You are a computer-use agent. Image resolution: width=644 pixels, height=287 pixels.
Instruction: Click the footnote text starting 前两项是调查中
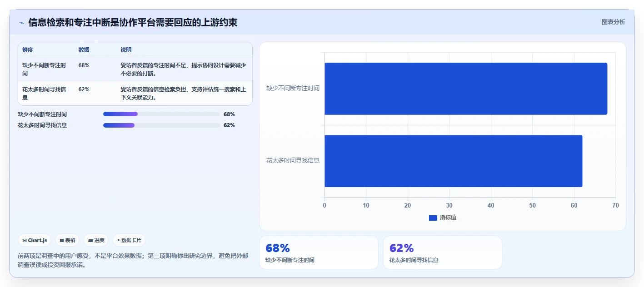click(133, 260)
